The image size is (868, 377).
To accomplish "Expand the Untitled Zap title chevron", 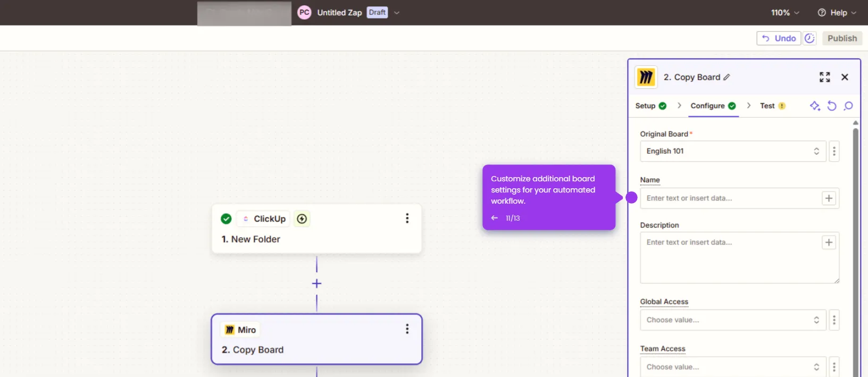I will pos(396,13).
